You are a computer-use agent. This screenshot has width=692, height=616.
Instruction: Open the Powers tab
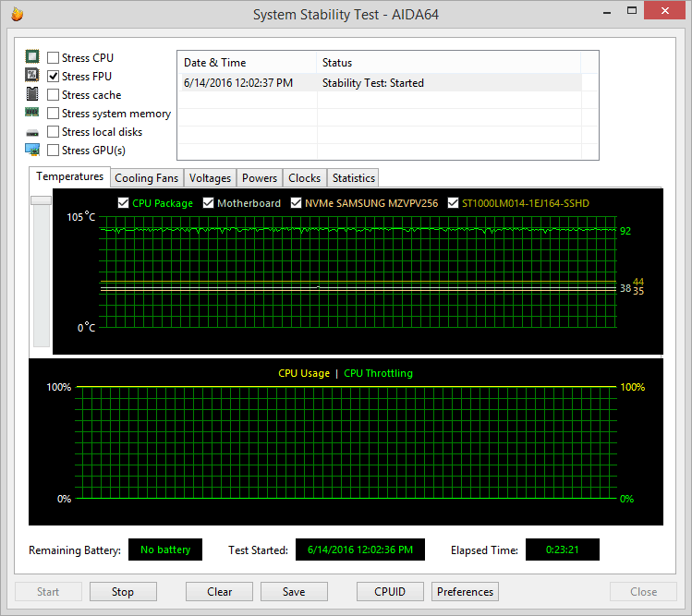(260, 178)
